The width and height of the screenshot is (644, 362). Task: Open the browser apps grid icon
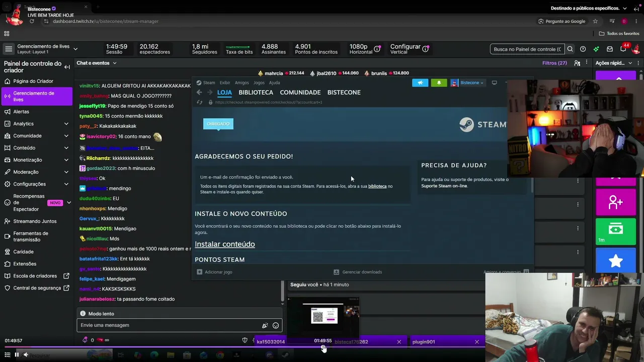point(7,34)
